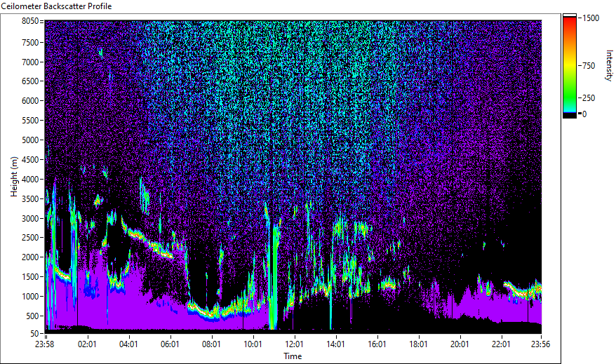
Task: Select the 23:56 end time label
Action: coord(540,344)
